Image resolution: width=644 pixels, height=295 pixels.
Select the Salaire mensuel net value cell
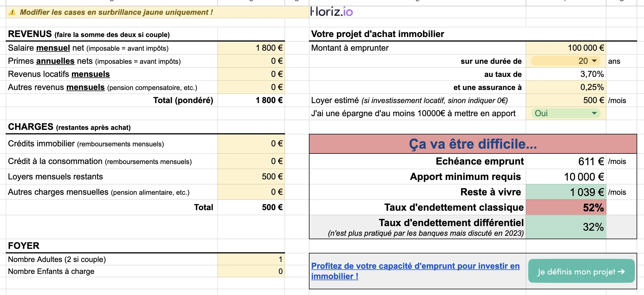[251, 48]
